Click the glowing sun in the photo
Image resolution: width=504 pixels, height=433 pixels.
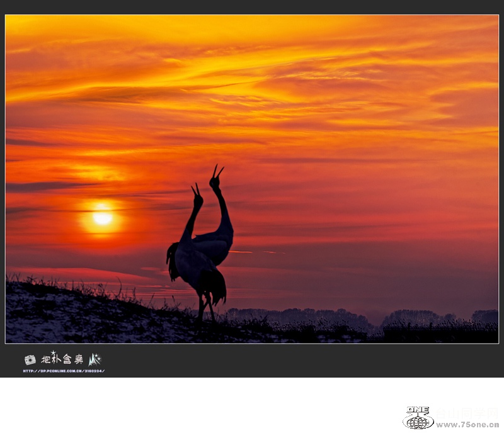point(102,218)
